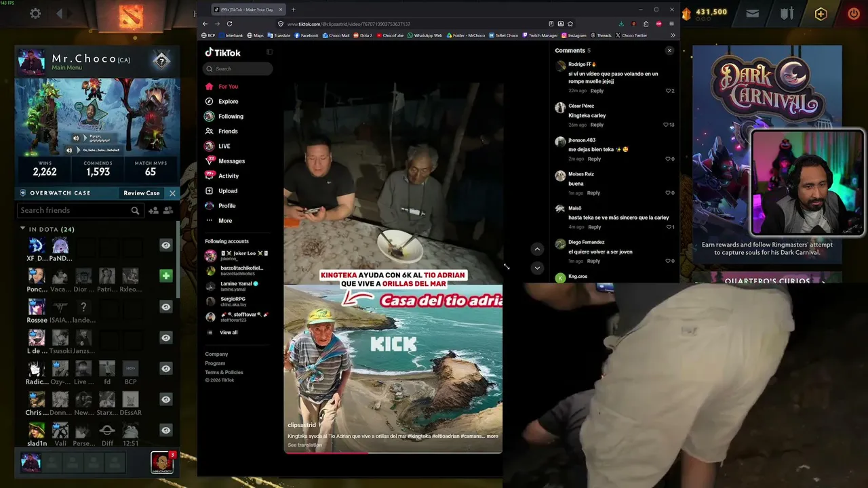Open the TikTok logo home link
Viewport: 868px width, 488px height.
tap(223, 53)
